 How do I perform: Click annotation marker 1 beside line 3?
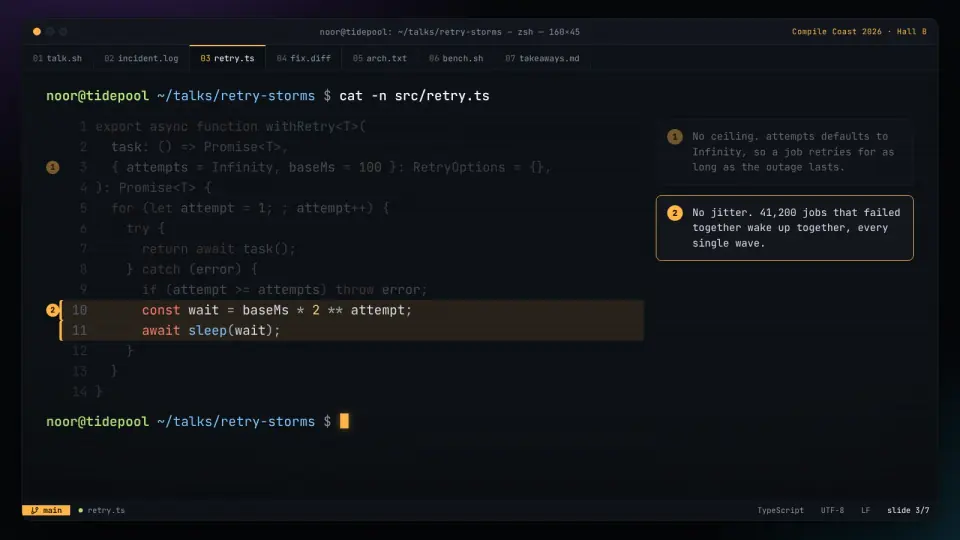pos(53,167)
